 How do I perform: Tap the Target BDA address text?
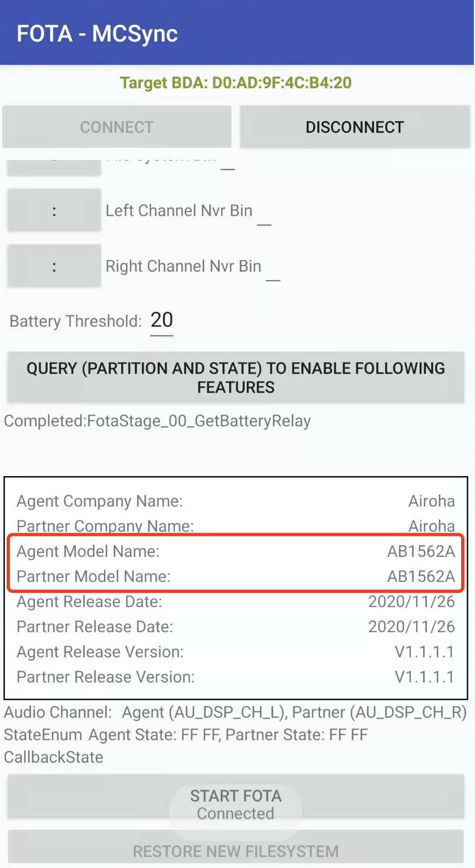pos(236,83)
